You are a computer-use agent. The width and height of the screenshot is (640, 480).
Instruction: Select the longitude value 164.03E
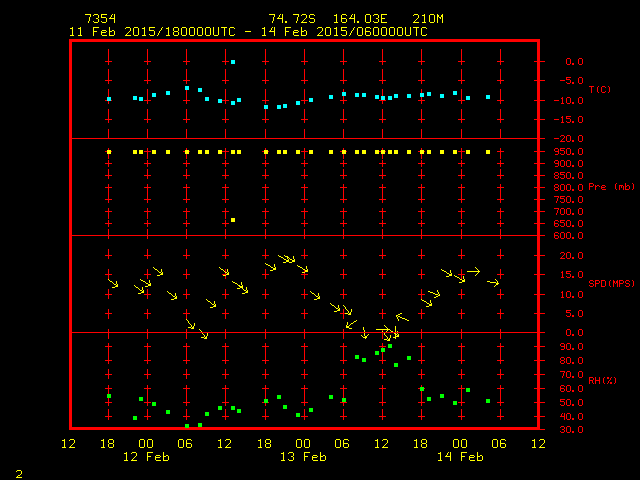(x=358, y=19)
